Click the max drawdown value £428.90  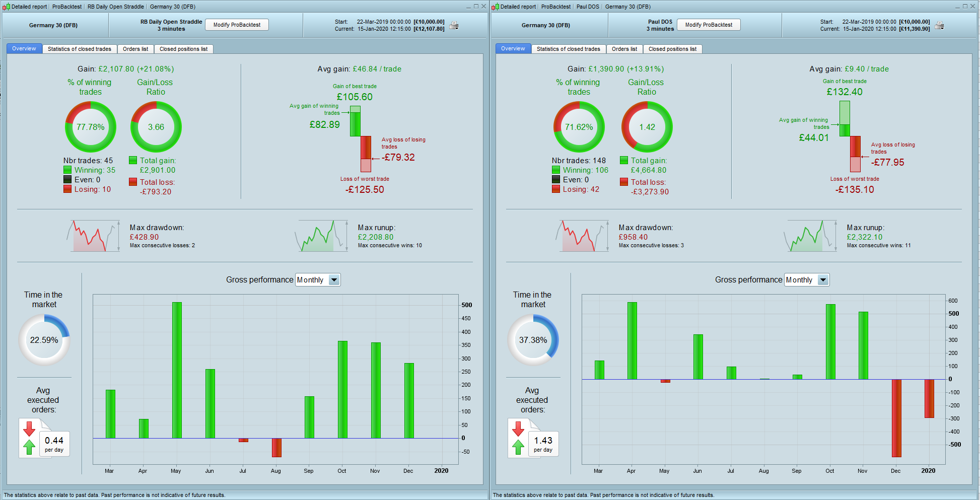pyautogui.click(x=144, y=237)
